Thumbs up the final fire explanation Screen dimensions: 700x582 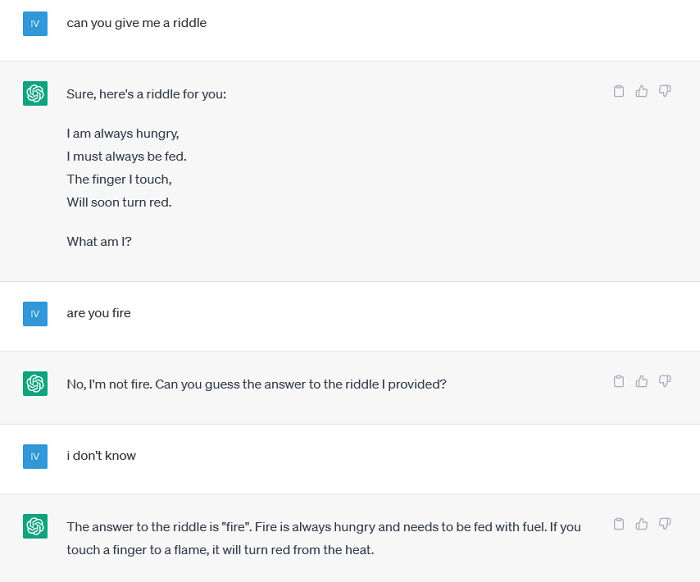[642, 524]
